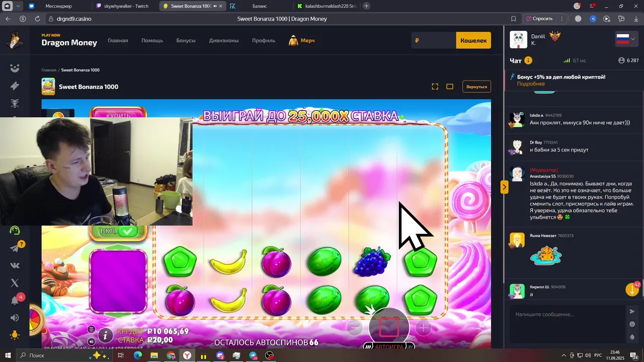
Task: Open the Windows Start menu
Action: coord(8,355)
